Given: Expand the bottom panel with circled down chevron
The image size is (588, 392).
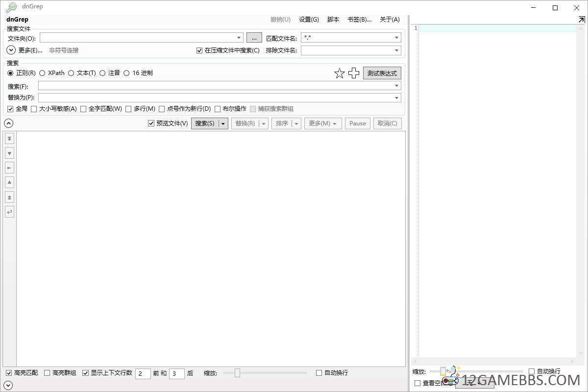Looking at the screenshot, I should tap(8, 386).
